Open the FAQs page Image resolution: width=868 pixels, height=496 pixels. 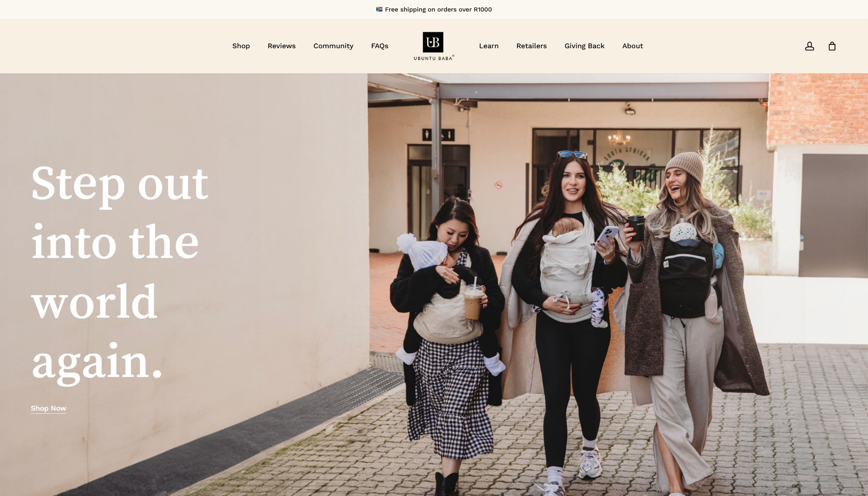coord(380,46)
